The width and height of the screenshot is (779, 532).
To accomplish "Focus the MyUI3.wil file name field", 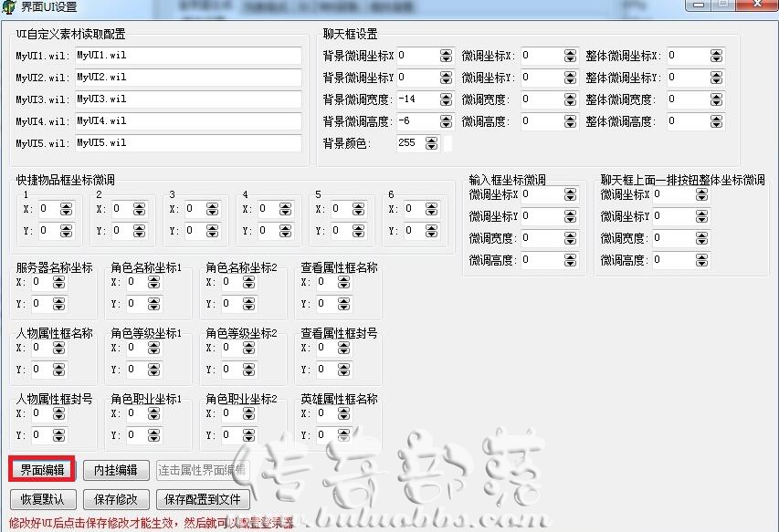I will [188, 99].
